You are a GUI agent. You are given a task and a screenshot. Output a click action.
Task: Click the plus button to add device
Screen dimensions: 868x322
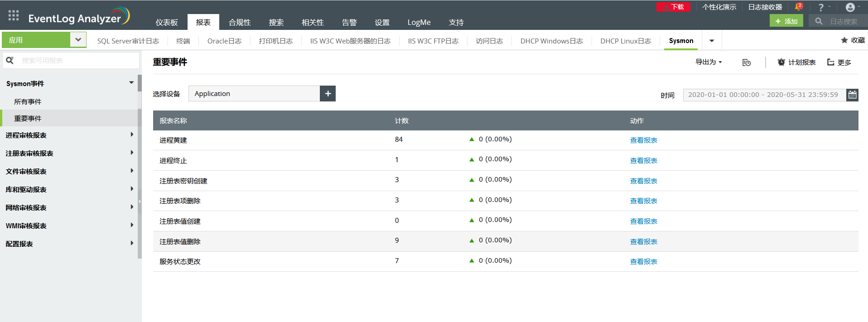(x=328, y=94)
